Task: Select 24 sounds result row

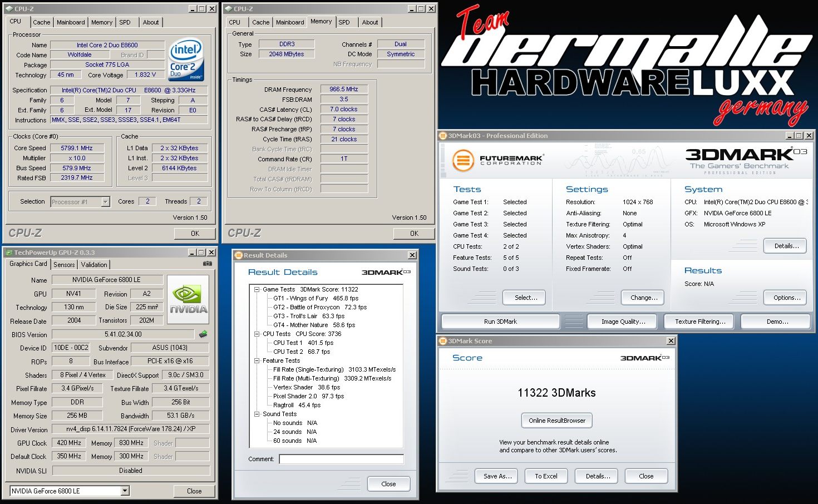Action: 295,432
